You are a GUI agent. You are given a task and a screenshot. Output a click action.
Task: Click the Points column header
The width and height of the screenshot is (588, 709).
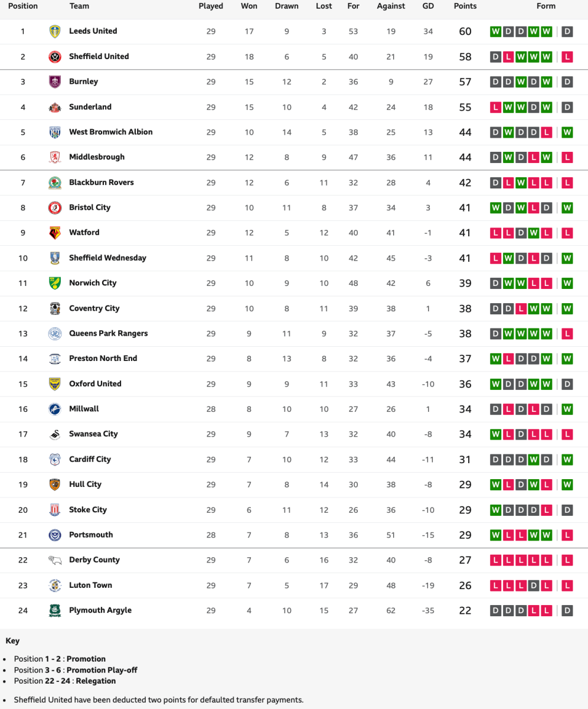point(465,6)
